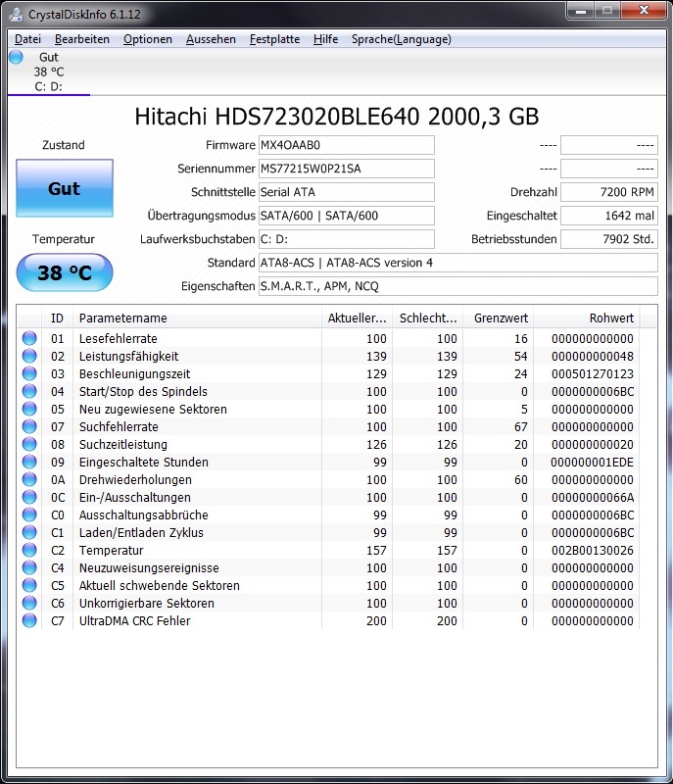Click status orb for Suchzeitleistung row
The height and width of the screenshot is (784, 673).
tap(29, 444)
